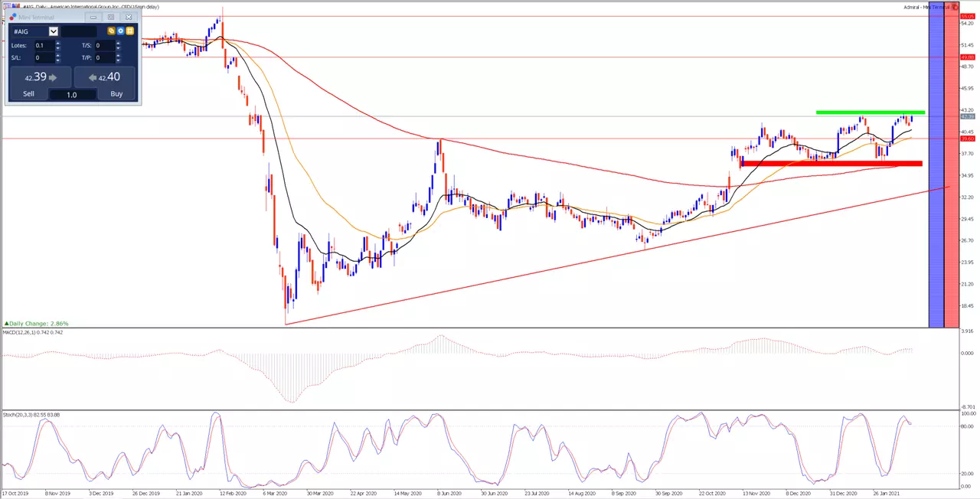Click the Sell button at 42.39
The width and height of the screenshot is (980, 499).
(x=41, y=83)
